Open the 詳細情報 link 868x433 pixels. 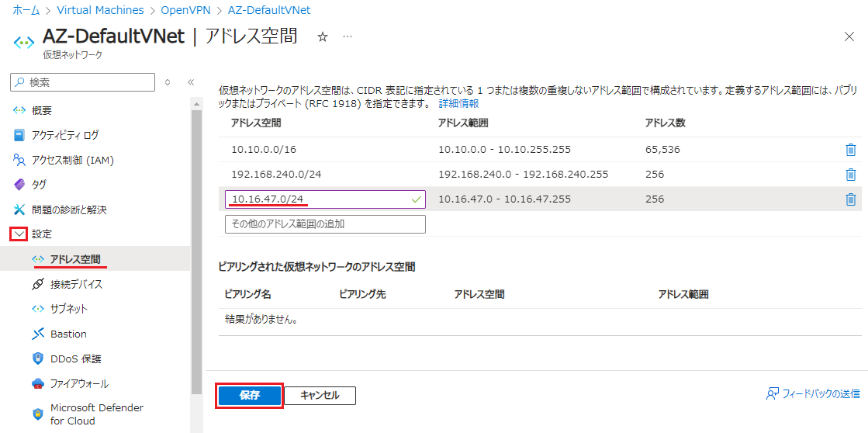[x=458, y=103]
